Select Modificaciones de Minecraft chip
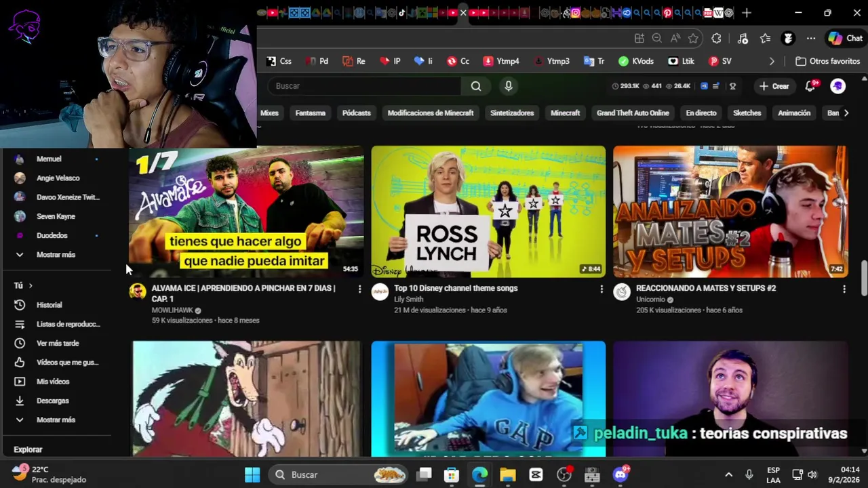 431,113
